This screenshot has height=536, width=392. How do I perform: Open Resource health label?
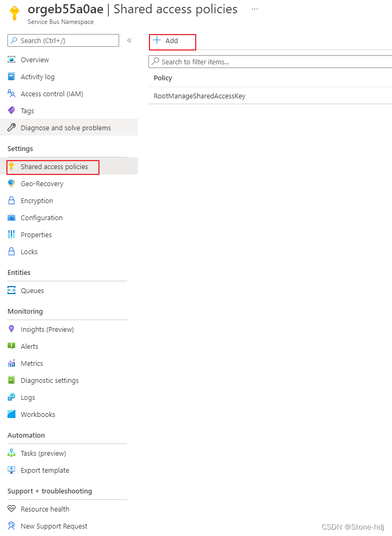tap(45, 509)
